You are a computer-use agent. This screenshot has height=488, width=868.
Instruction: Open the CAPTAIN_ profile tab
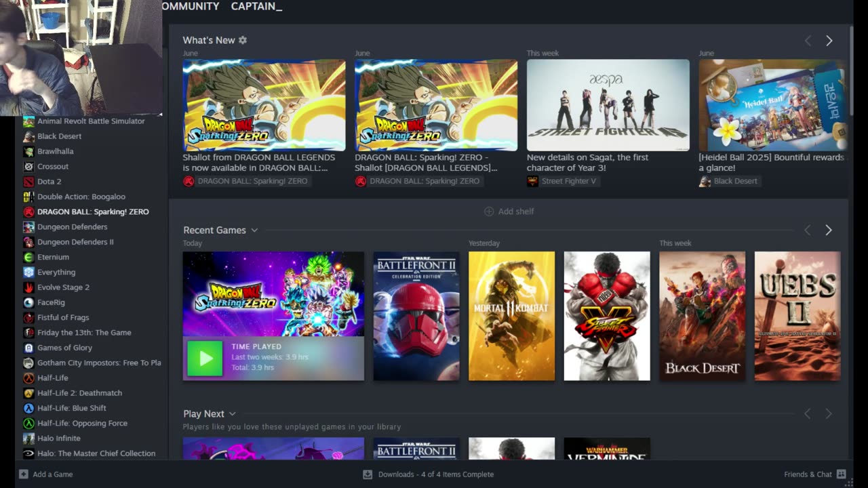point(256,6)
